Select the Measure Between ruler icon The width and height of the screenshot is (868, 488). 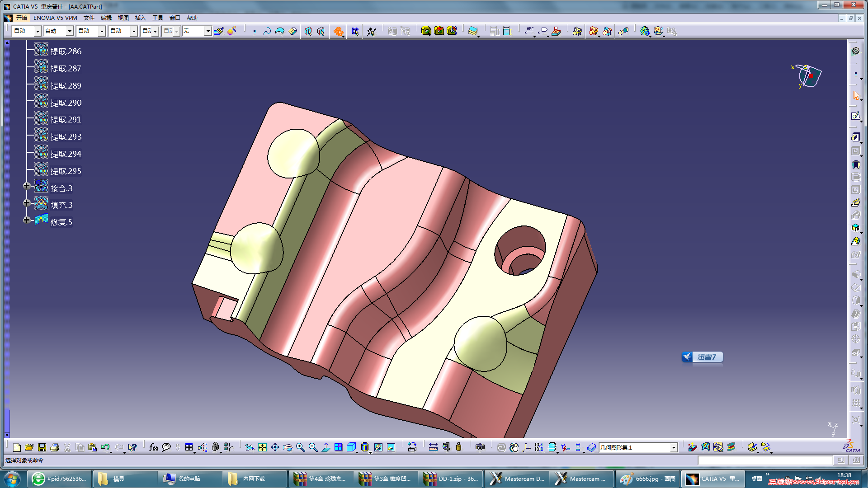[433, 447]
